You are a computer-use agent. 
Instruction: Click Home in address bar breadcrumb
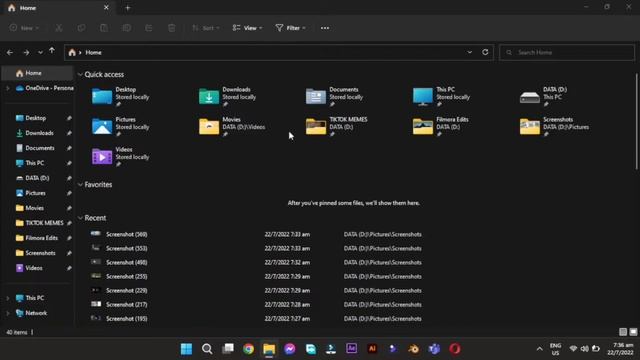point(93,52)
